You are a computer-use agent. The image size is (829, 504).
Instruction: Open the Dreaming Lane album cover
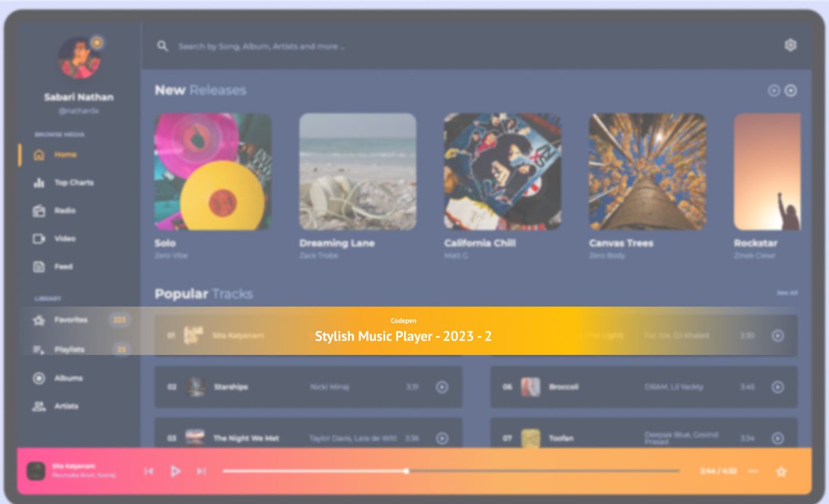358,172
